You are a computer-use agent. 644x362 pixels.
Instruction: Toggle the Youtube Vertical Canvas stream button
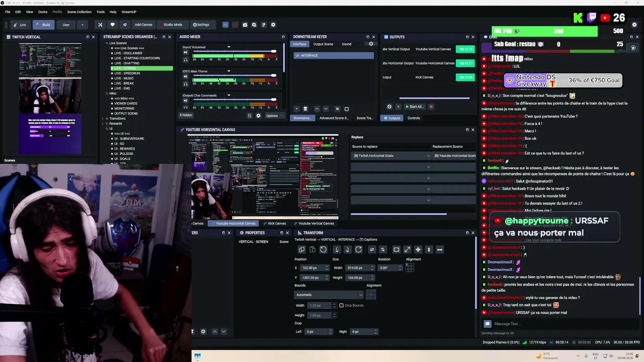[465, 49]
